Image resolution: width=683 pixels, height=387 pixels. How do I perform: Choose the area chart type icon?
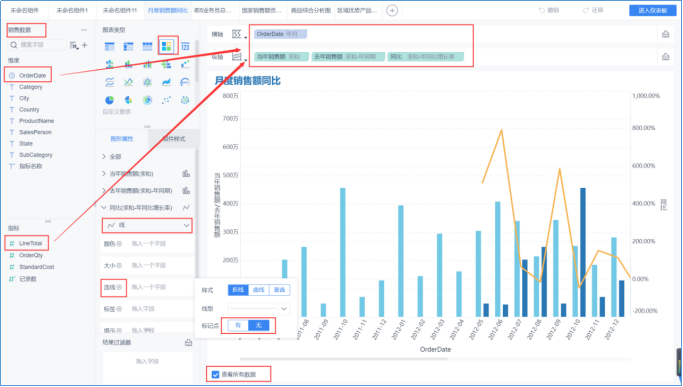pyautogui.click(x=166, y=82)
